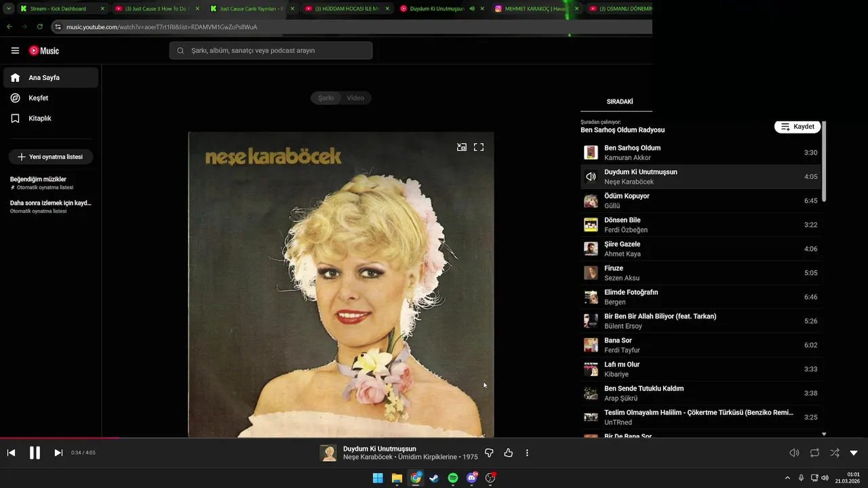The image size is (868, 488).
Task: Open Windows Start menu
Action: [378, 478]
